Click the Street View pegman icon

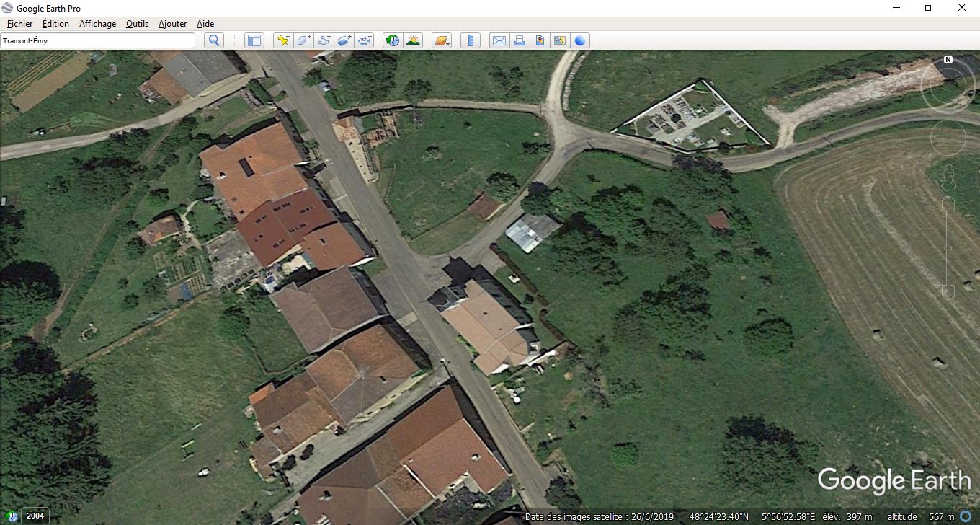tap(948, 176)
